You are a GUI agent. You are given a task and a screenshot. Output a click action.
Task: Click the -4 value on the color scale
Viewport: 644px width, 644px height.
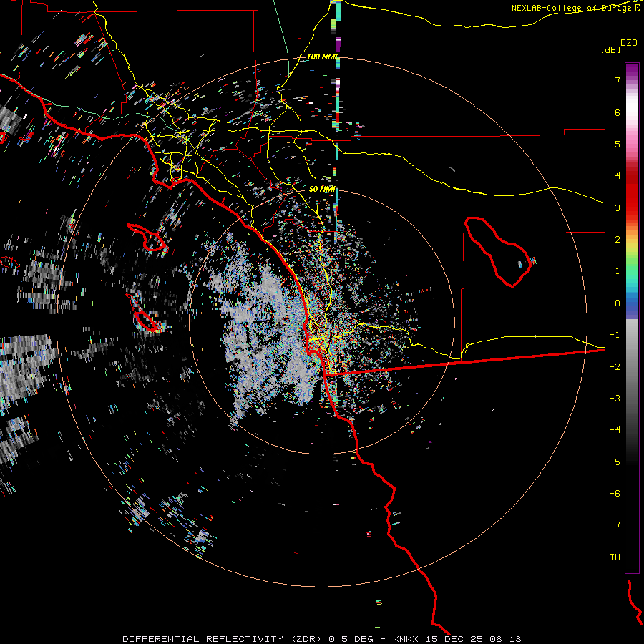coord(615,430)
